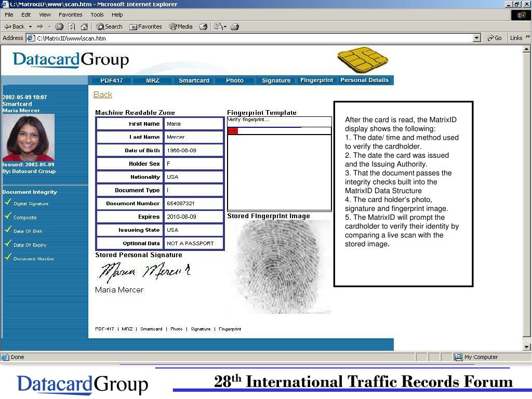Viewport: 532px width, 399px height.
Task: Click the Photo link in the page footer
Action: [x=177, y=329]
